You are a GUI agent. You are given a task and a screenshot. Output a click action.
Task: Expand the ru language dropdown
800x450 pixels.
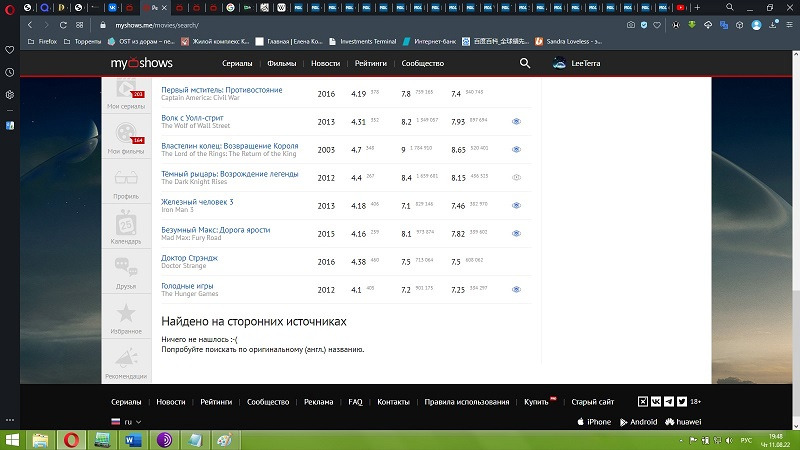(x=127, y=422)
